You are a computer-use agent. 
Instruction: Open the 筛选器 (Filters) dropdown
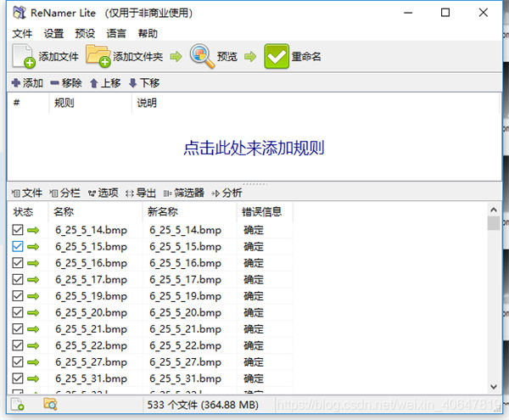(x=183, y=193)
